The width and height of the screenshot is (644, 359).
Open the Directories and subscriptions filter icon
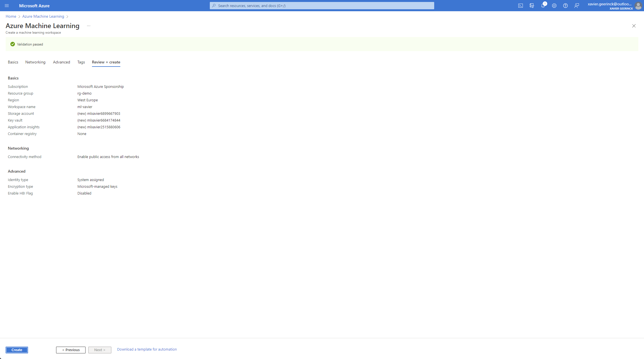[532, 6]
